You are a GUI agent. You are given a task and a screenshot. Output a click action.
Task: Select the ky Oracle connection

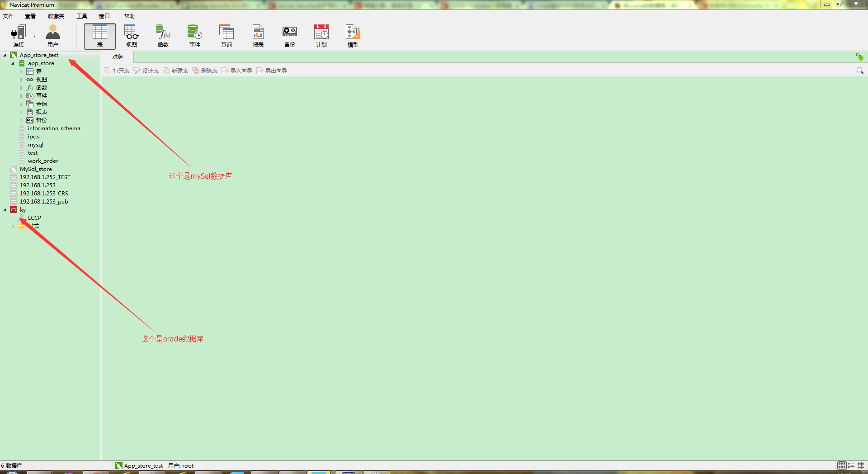23,210
